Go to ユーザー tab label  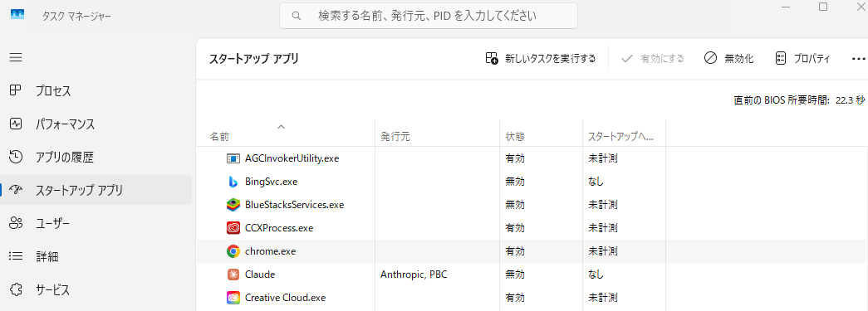click(x=53, y=224)
